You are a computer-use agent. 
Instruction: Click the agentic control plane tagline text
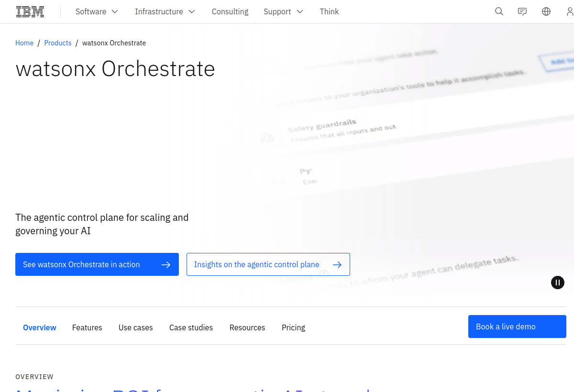click(x=102, y=224)
